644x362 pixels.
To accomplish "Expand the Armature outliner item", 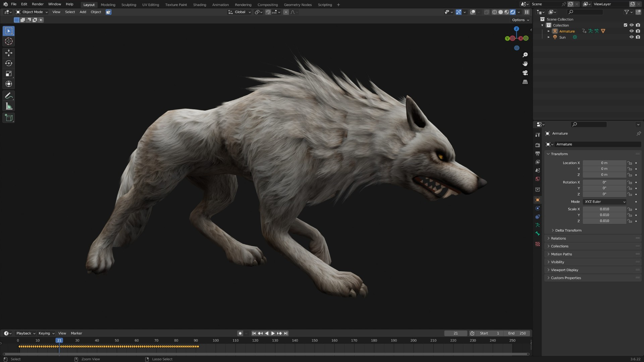I will [x=549, y=31].
